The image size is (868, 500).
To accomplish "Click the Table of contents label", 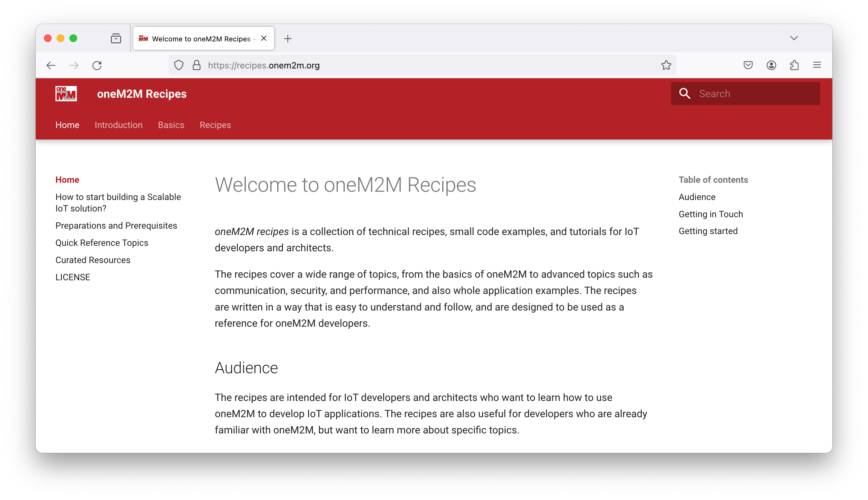I will 713,180.
